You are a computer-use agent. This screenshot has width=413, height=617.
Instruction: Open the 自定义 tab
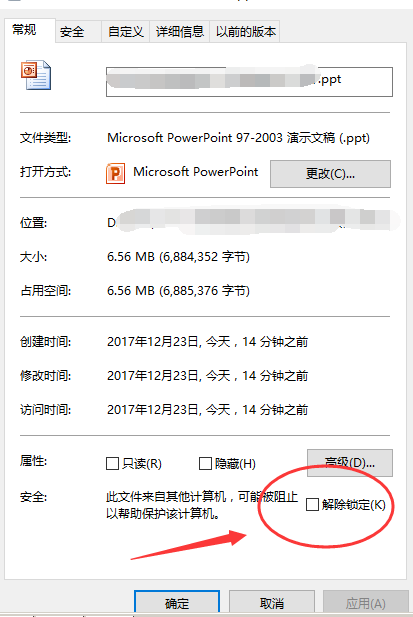125,31
